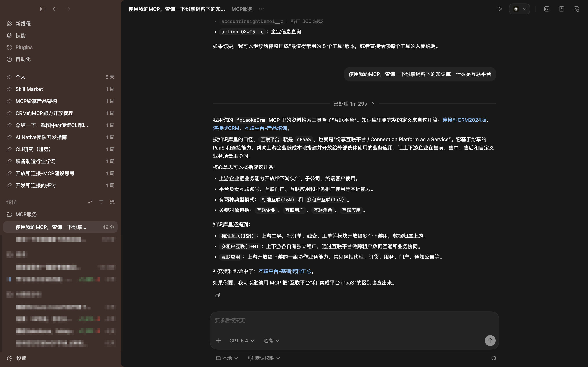Open the 技能 sidebar item

20,35
